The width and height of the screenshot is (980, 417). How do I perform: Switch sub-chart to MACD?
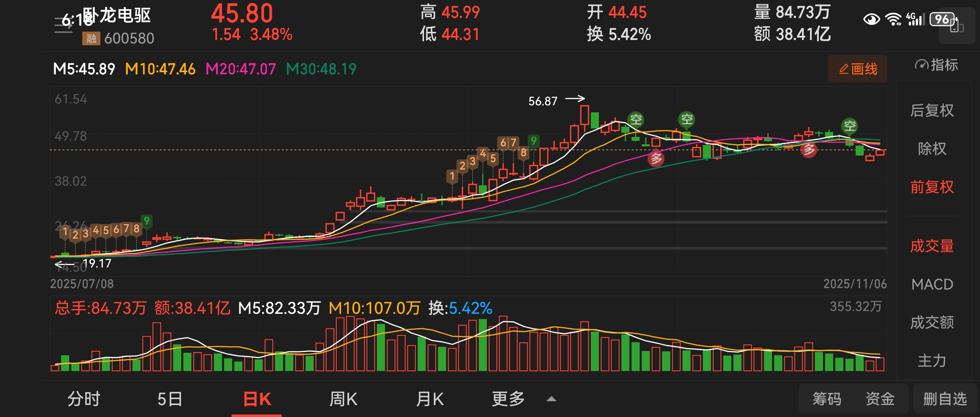(x=932, y=284)
